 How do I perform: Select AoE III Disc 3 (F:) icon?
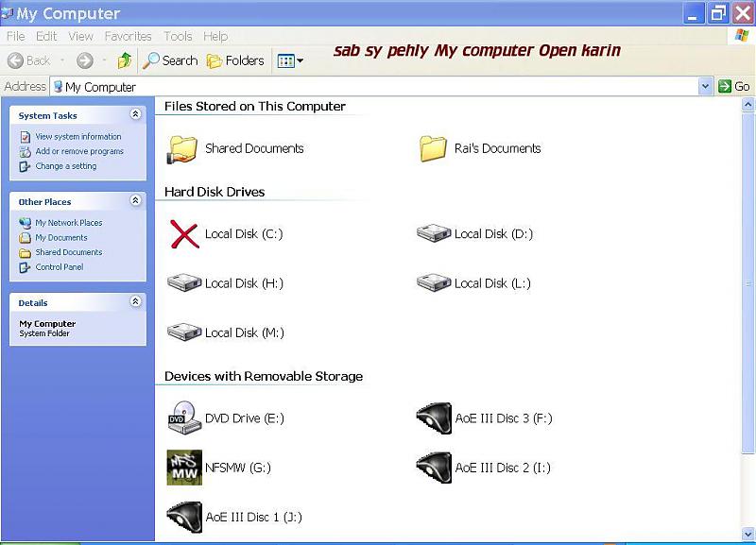(x=434, y=417)
